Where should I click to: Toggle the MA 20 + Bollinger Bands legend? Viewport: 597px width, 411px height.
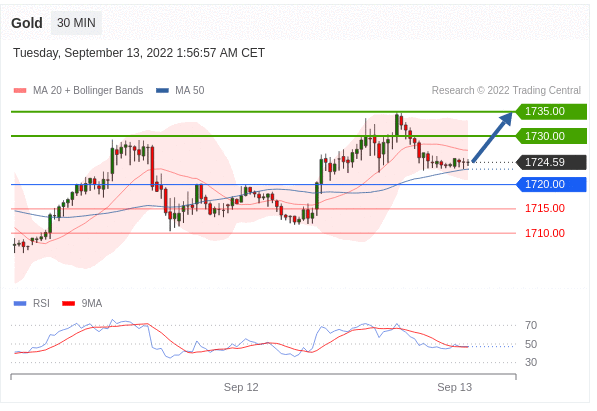coord(78,90)
